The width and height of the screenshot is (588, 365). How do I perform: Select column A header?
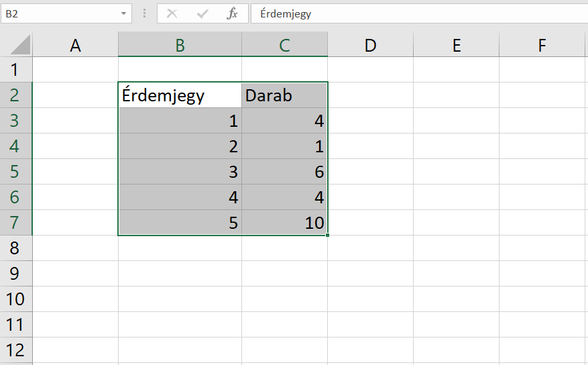[x=75, y=45]
